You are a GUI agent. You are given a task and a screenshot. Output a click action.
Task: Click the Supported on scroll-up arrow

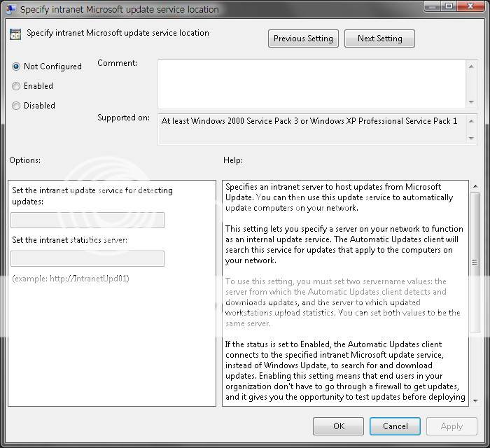(x=472, y=121)
